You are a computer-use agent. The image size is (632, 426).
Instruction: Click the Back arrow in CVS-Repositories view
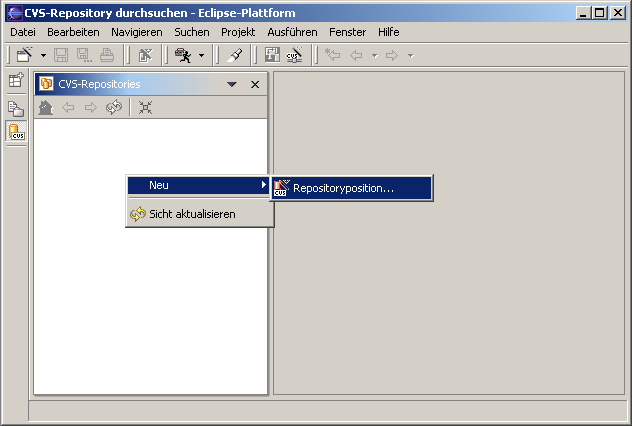pos(68,108)
